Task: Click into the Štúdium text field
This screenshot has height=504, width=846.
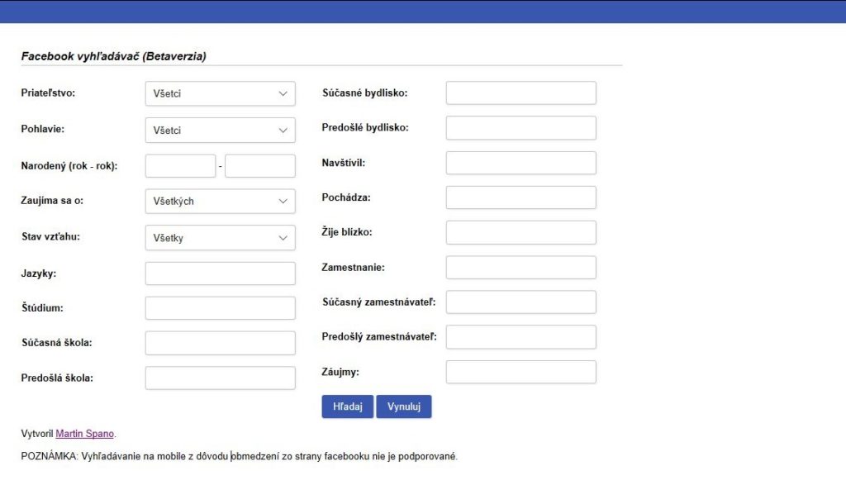Action: click(220, 308)
